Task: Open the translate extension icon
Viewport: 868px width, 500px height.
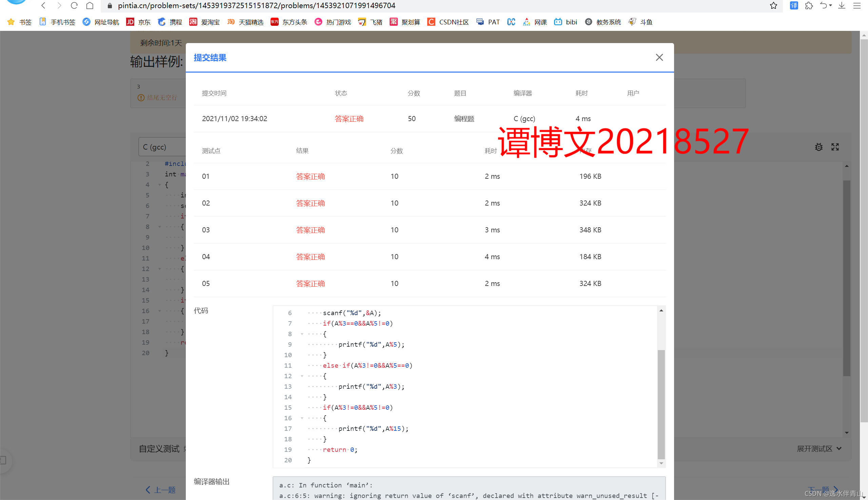Action: pyautogui.click(x=794, y=5)
